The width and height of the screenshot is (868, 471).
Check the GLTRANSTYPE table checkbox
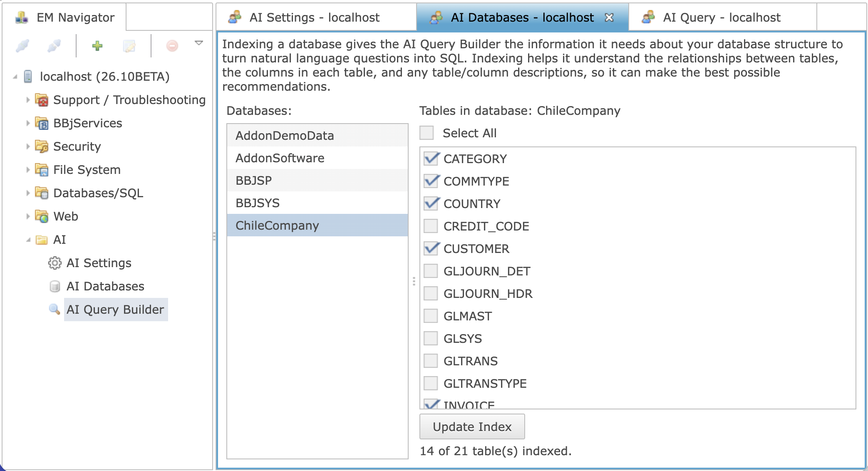431,383
